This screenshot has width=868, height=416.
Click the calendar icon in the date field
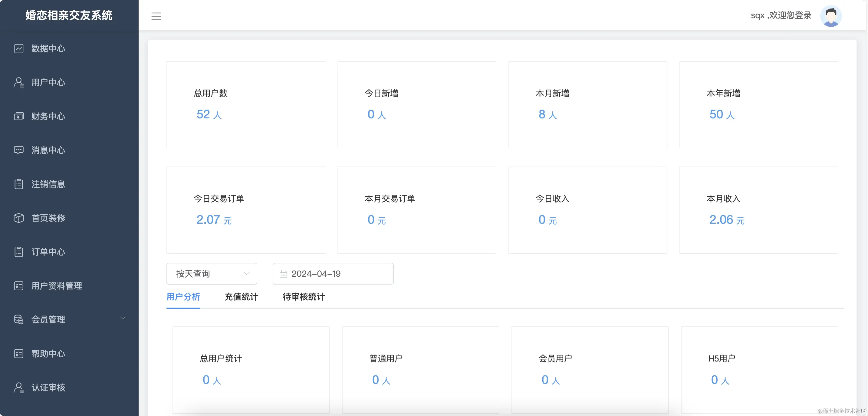(283, 274)
